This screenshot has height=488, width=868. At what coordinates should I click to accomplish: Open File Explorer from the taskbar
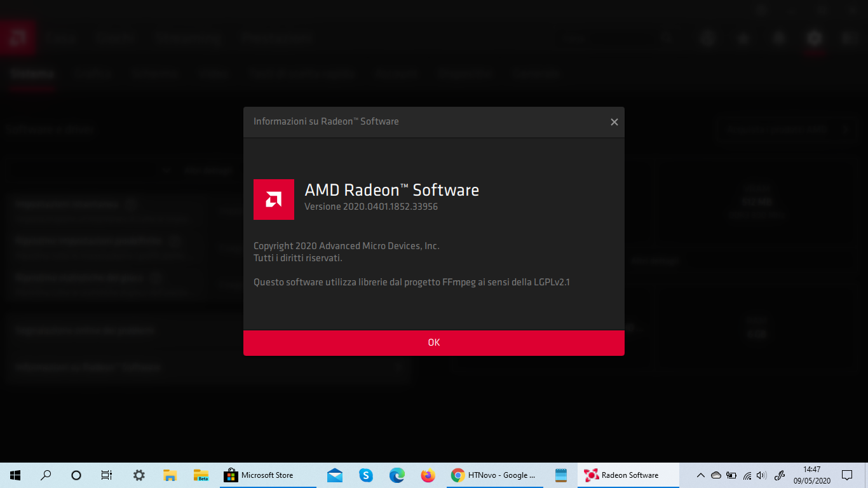coord(170,475)
